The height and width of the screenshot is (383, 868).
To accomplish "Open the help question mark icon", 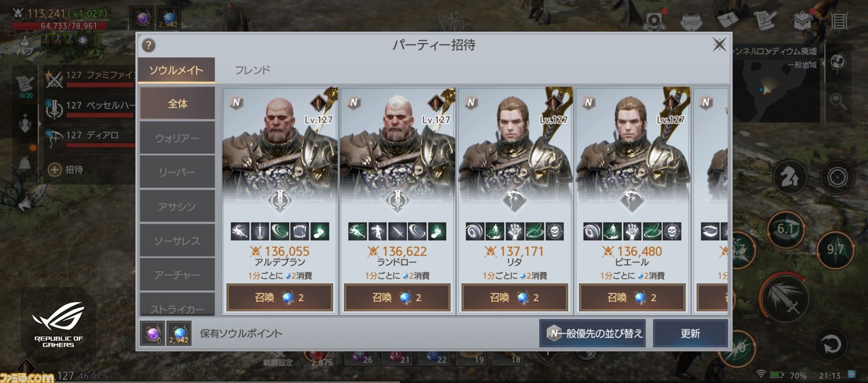I will (x=149, y=45).
